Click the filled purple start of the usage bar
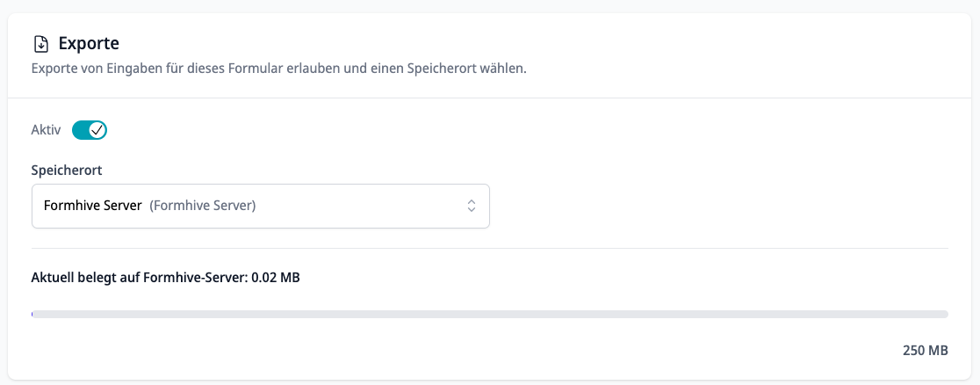This screenshot has width=980, height=385. coord(32,314)
